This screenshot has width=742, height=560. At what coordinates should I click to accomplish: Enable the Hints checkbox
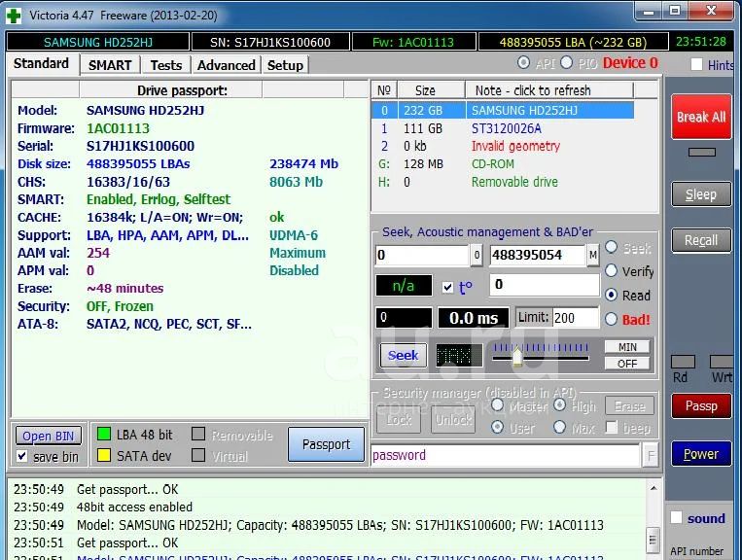point(696,64)
